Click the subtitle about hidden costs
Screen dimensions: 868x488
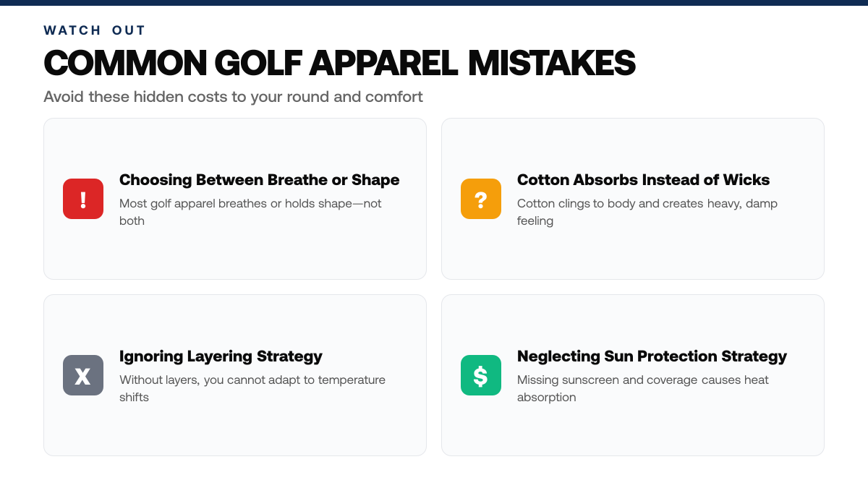pos(233,97)
